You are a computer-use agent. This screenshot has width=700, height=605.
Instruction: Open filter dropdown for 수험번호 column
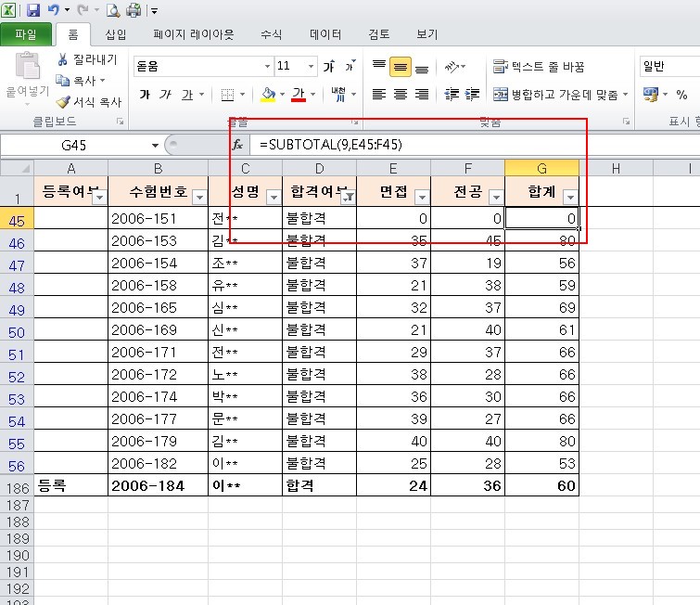tap(199, 197)
